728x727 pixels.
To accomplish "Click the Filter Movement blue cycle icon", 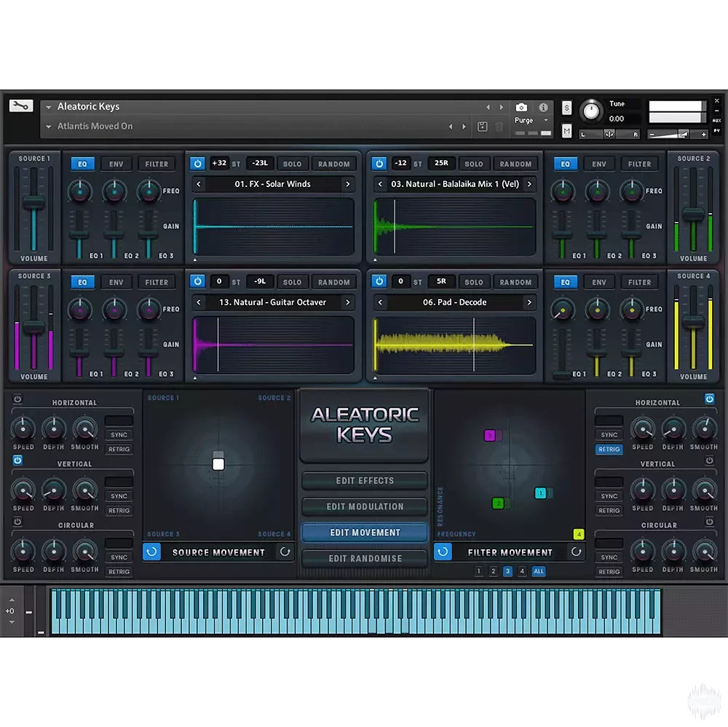I will (443, 552).
